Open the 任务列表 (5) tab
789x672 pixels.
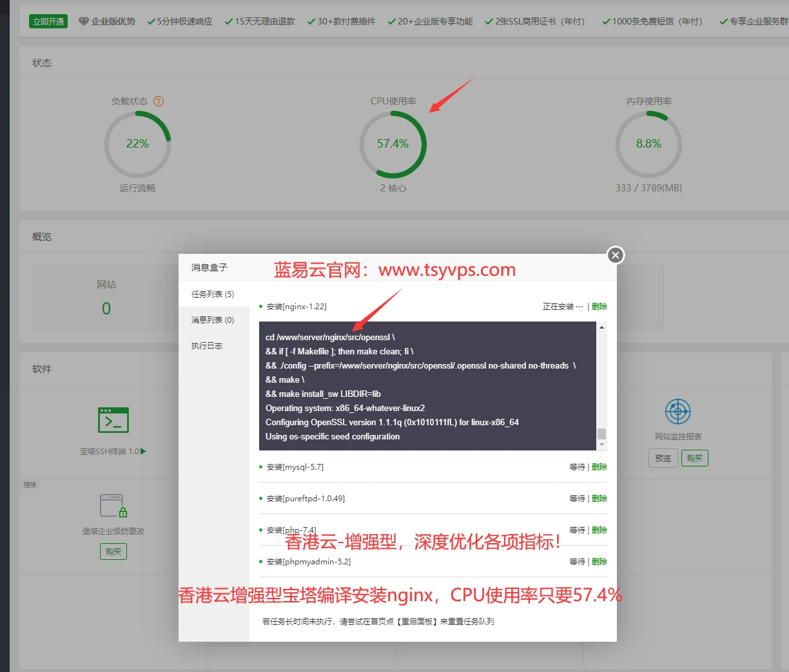(213, 294)
